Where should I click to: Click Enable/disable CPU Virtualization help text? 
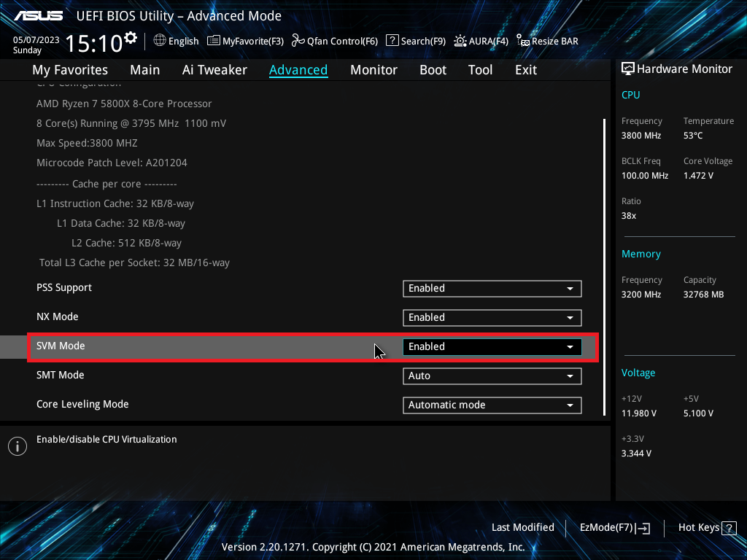tap(107, 440)
